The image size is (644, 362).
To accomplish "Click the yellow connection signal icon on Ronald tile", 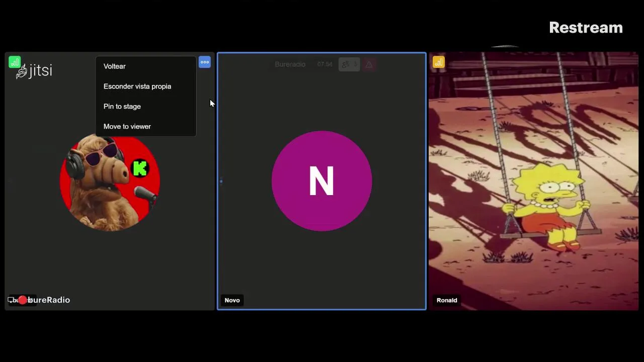I will click(x=439, y=62).
